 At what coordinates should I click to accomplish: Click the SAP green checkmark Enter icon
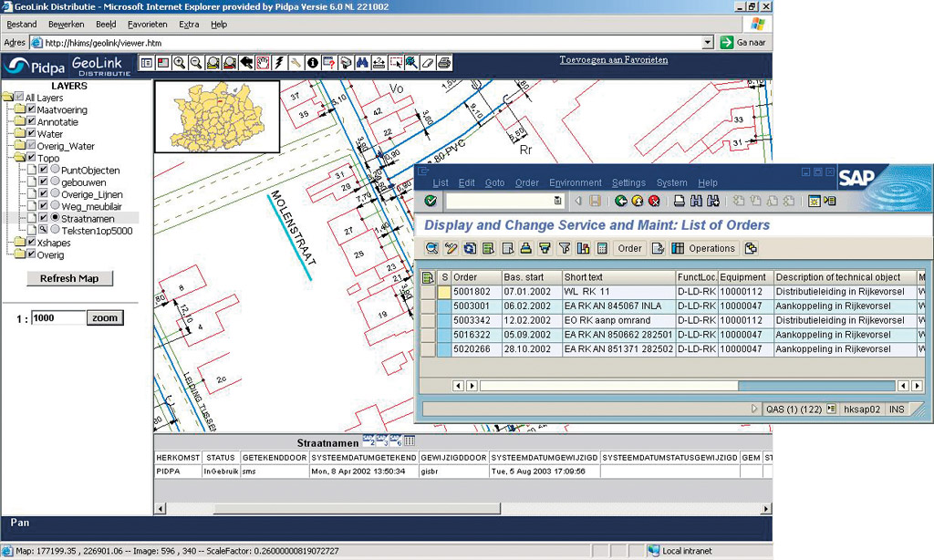pos(431,201)
